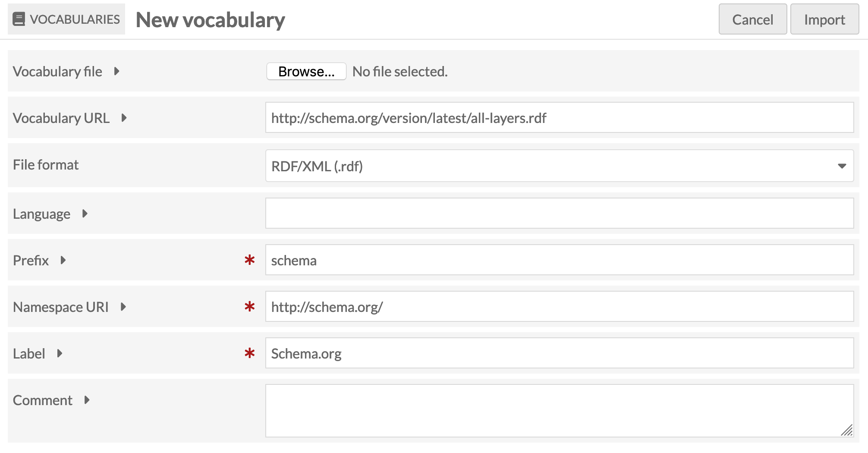
Task: Click the Prefix field containing schema
Action: coord(560,260)
